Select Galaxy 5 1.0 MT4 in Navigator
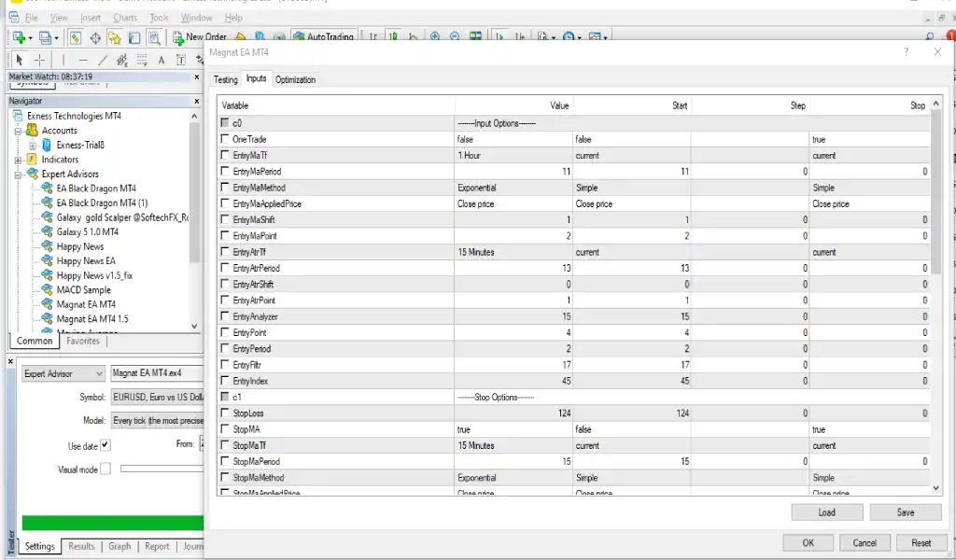 pyautogui.click(x=87, y=231)
